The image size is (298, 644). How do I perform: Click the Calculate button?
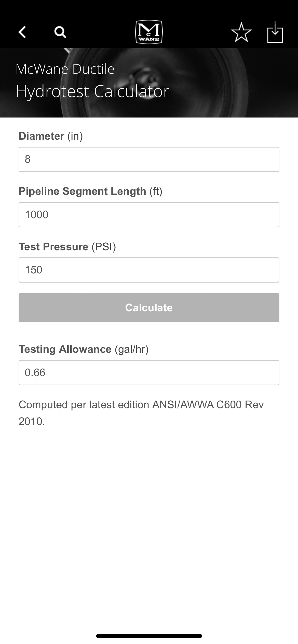[149, 308]
